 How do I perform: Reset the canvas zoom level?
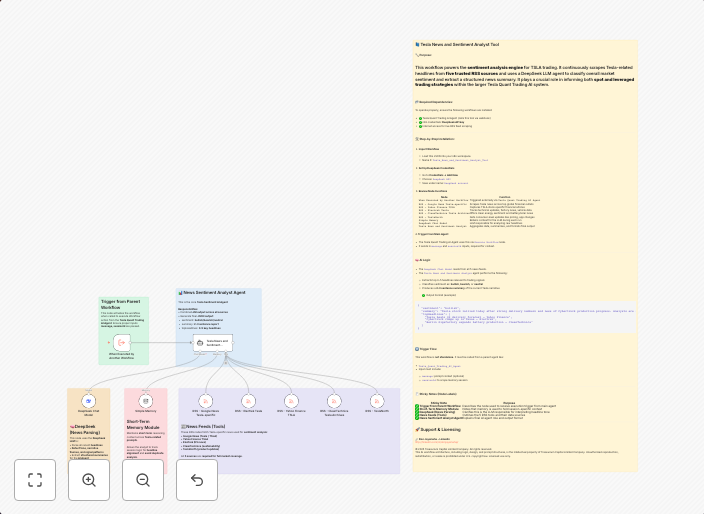[197, 480]
